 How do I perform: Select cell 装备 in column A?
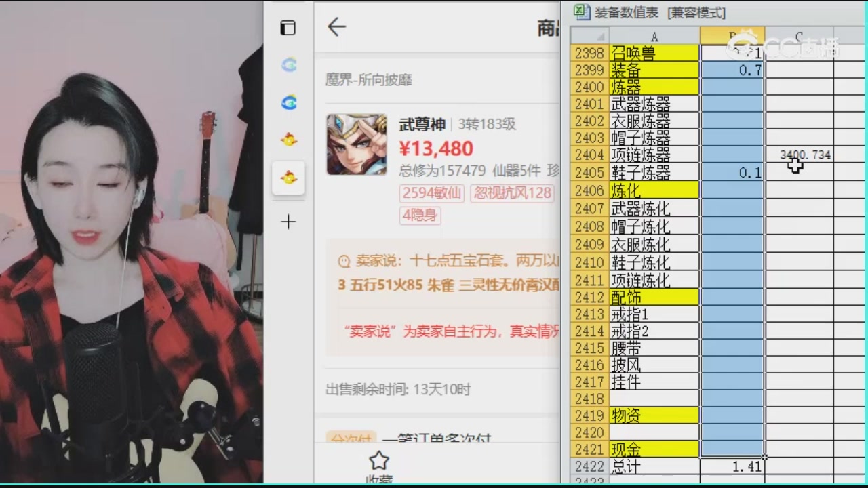[654, 70]
